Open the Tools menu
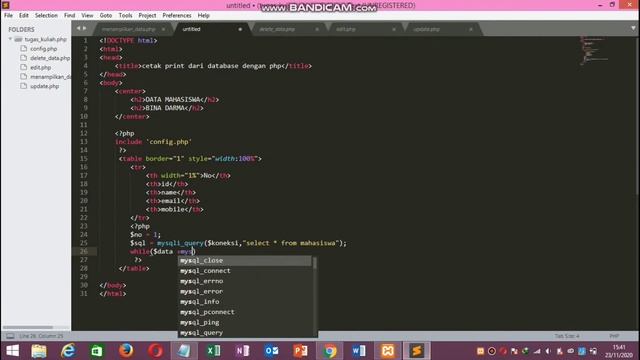The height and width of the screenshot is (360, 640). click(x=125, y=15)
